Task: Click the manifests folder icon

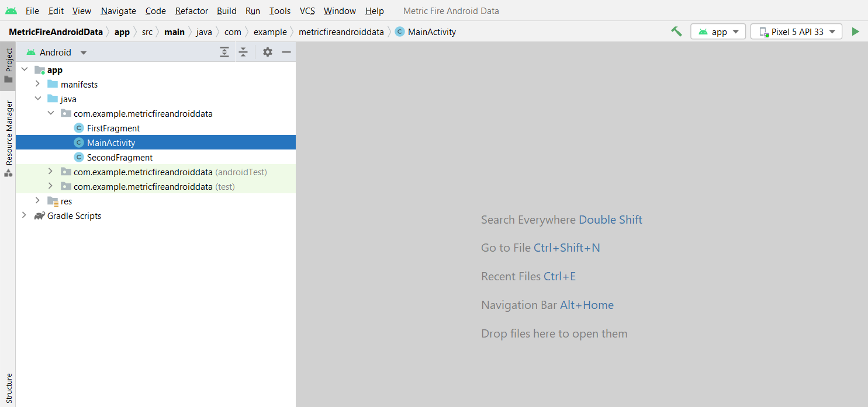Action: 53,84
